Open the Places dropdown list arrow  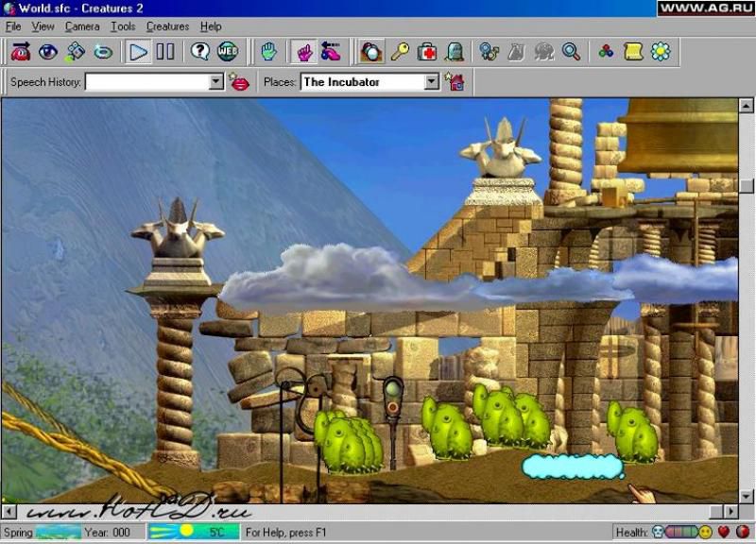(432, 82)
